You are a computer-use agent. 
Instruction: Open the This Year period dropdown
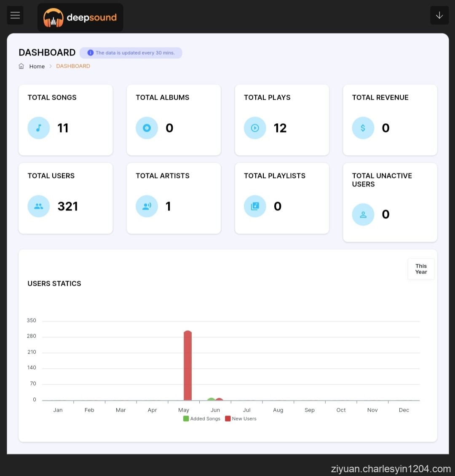tap(421, 269)
